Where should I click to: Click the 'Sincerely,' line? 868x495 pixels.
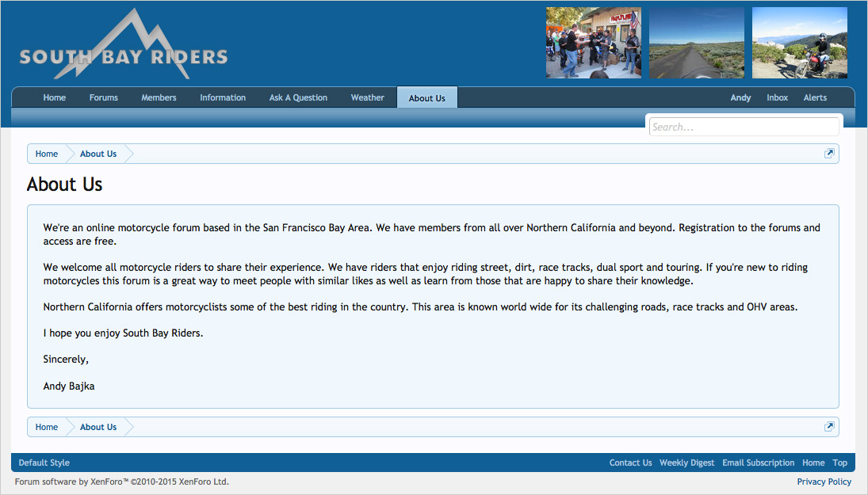pyautogui.click(x=66, y=360)
